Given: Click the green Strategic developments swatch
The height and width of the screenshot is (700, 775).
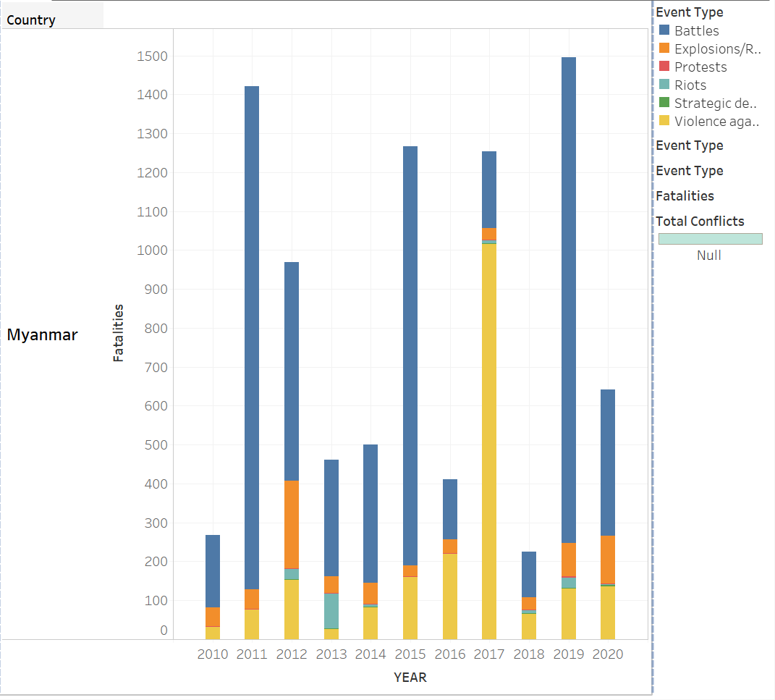Looking at the screenshot, I should pyautogui.click(x=664, y=103).
